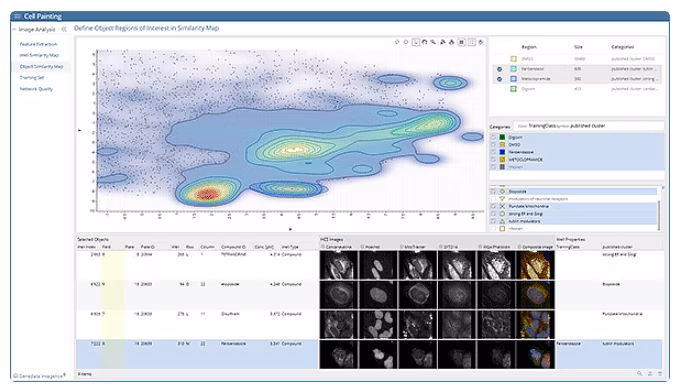Click the Digoxin region green icon

click(513, 89)
